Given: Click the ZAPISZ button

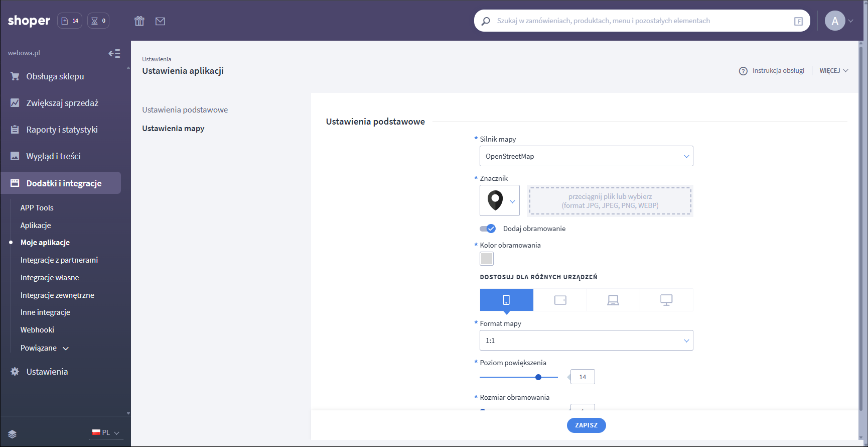Looking at the screenshot, I should pyautogui.click(x=586, y=425).
